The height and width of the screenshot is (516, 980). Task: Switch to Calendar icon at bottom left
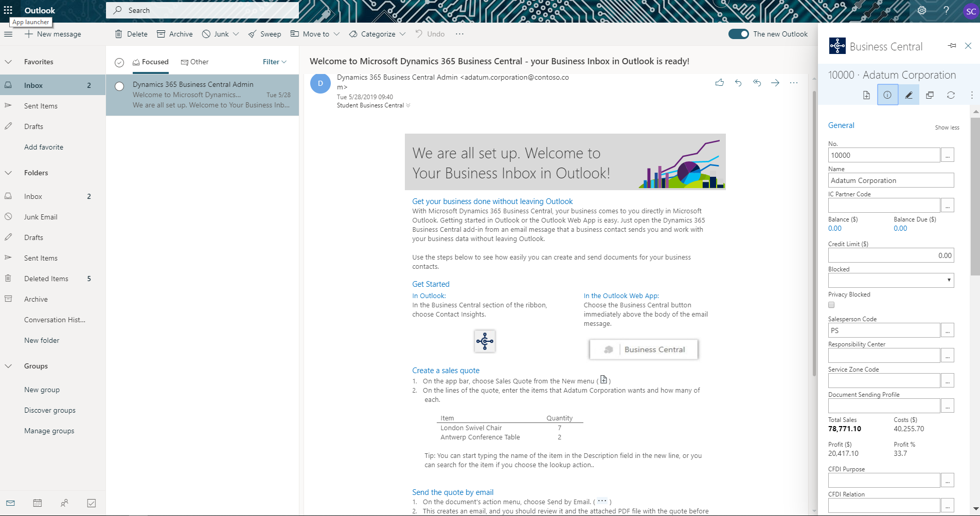[38, 503]
